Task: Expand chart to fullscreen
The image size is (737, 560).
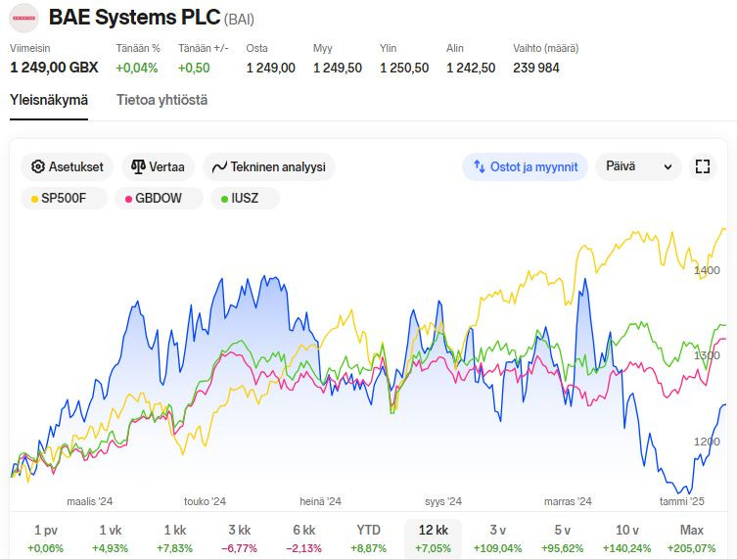Action: click(x=702, y=166)
